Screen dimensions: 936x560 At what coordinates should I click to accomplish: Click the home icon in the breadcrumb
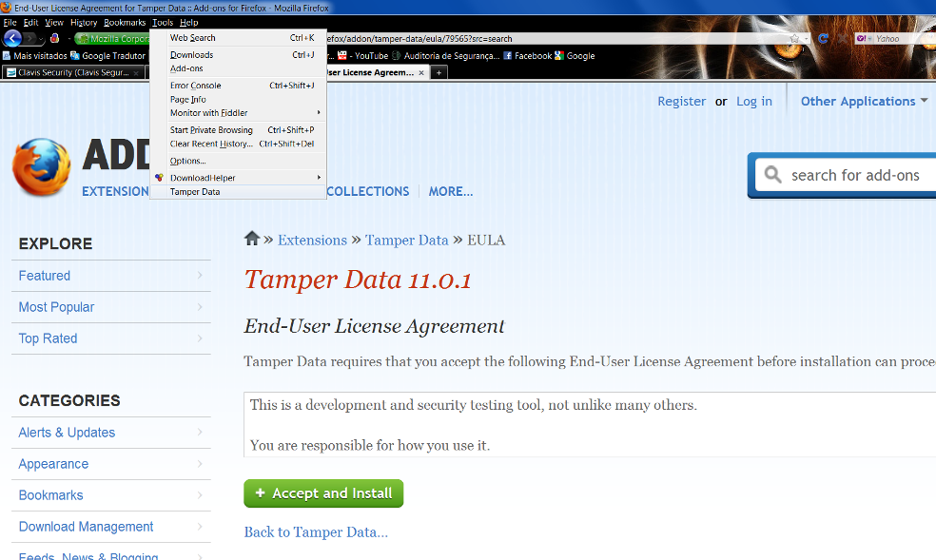[252, 239]
